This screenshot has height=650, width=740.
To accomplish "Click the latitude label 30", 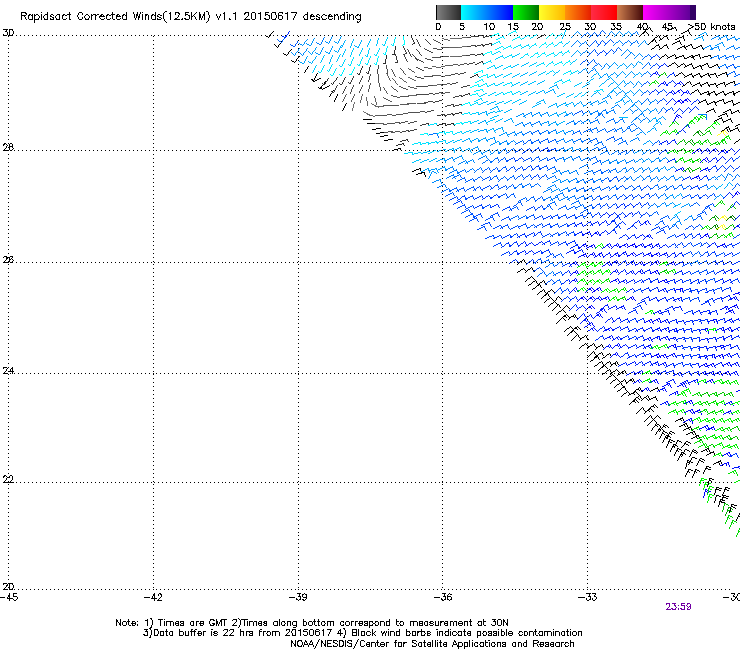I will point(8,33).
